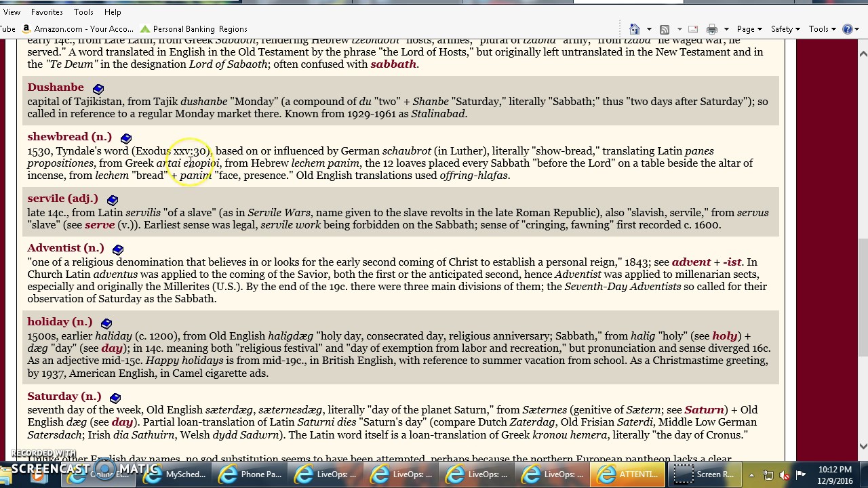Click the RSS feeds icon in command bar

click(x=665, y=29)
